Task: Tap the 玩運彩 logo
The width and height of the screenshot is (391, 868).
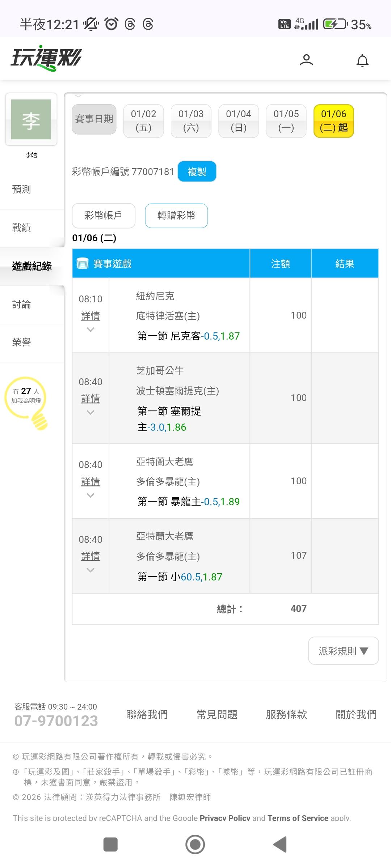Action: point(46,58)
